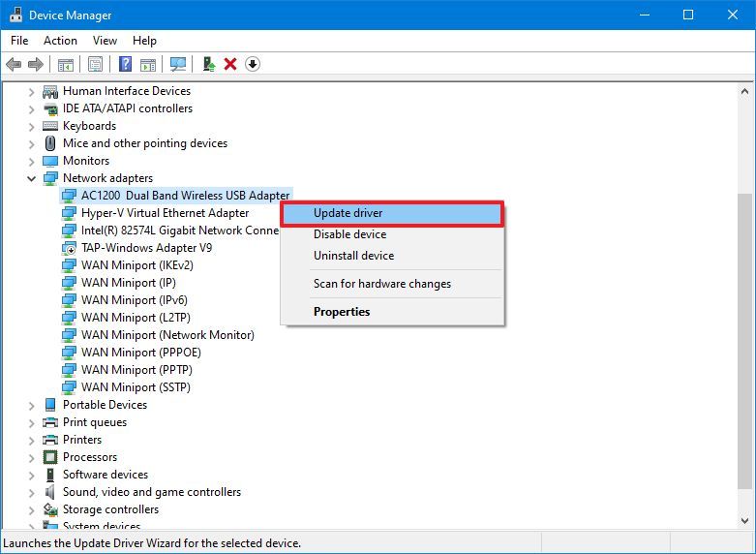The width and height of the screenshot is (756, 554).
Task: Click the Mice and other pointing devices icon
Action: (x=50, y=143)
